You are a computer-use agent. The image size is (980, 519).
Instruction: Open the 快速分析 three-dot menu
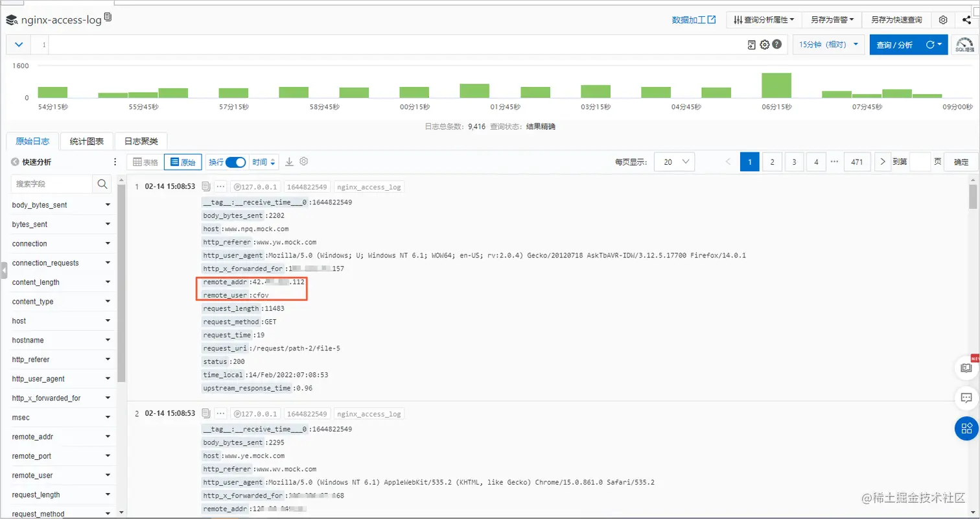pos(115,162)
